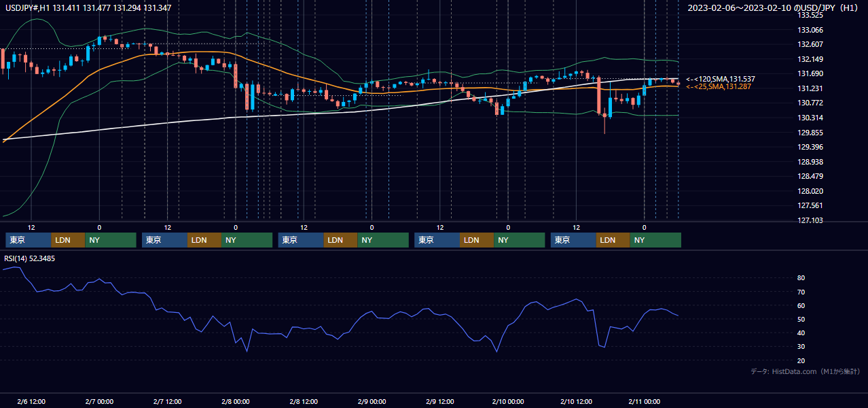The image size is (868, 408).
Task: Click RSI axis level 60
Action: pos(801,305)
